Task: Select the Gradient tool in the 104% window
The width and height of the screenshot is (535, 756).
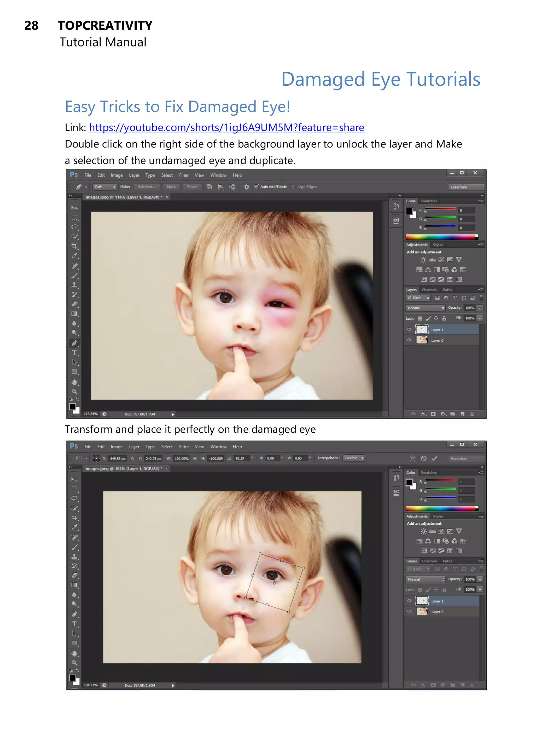Action: point(74,585)
